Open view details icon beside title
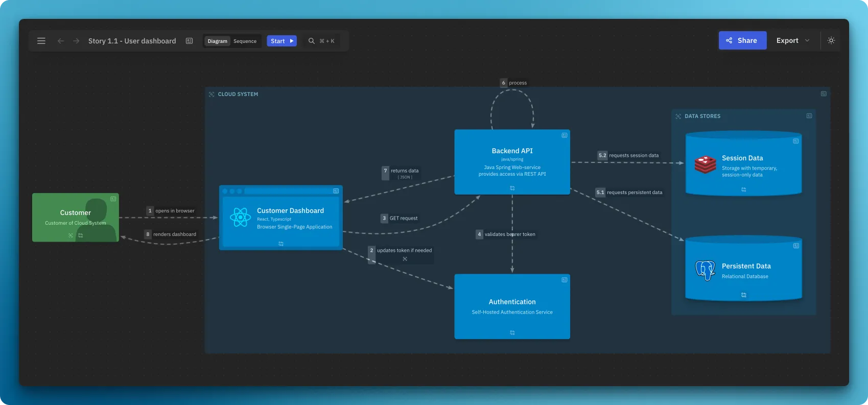This screenshot has height=405, width=868. [x=190, y=41]
